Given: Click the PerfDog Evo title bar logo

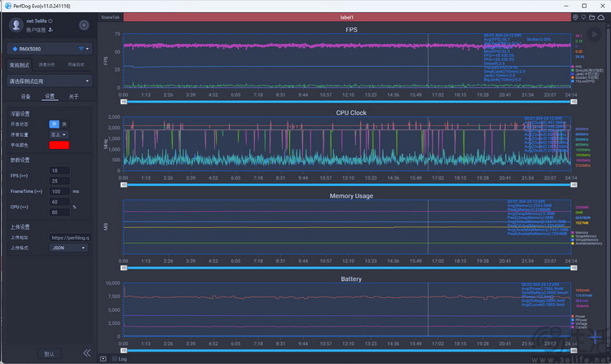Looking at the screenshot, I should click(x=8, y=6).
